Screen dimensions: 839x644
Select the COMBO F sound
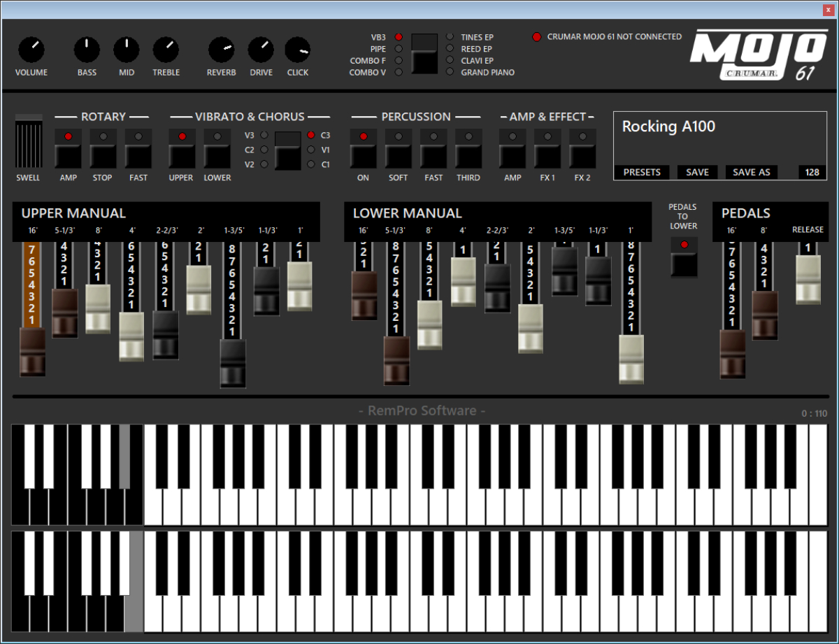click(399, 61)
